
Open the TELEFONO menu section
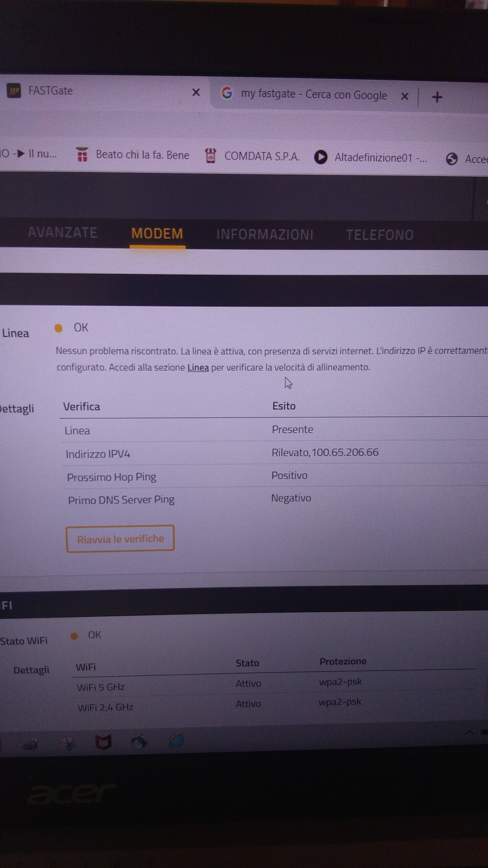click(x=380, y=235)
